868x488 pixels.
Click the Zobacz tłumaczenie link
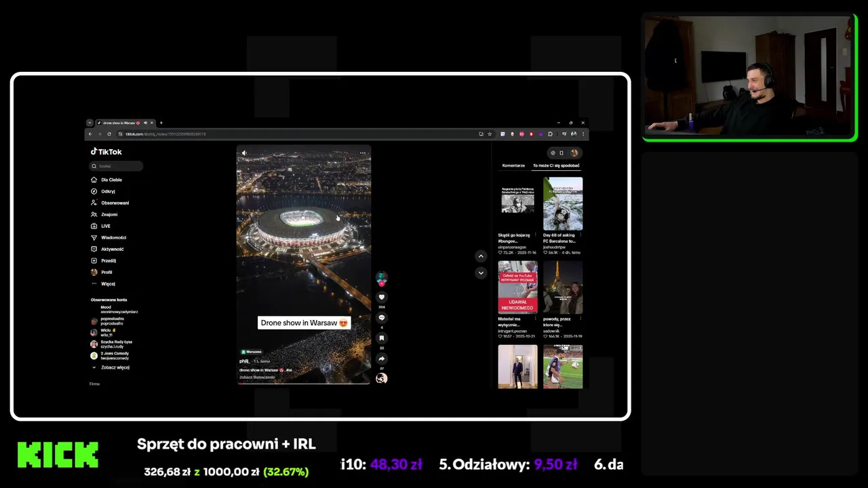tap(257, 377)
